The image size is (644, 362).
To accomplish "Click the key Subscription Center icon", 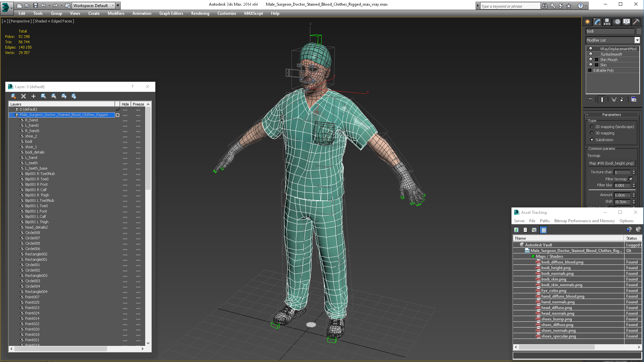I will tap(553, 6).
